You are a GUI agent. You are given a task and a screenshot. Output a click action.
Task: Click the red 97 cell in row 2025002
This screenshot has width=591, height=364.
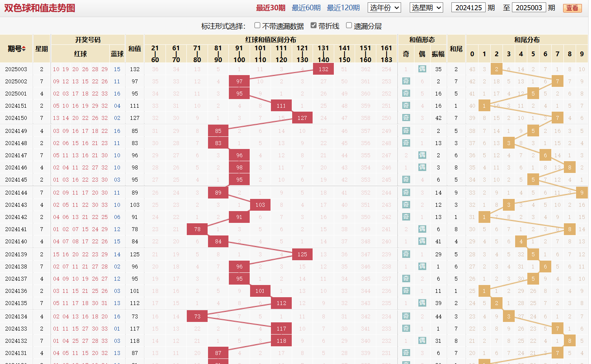point(239,81)
